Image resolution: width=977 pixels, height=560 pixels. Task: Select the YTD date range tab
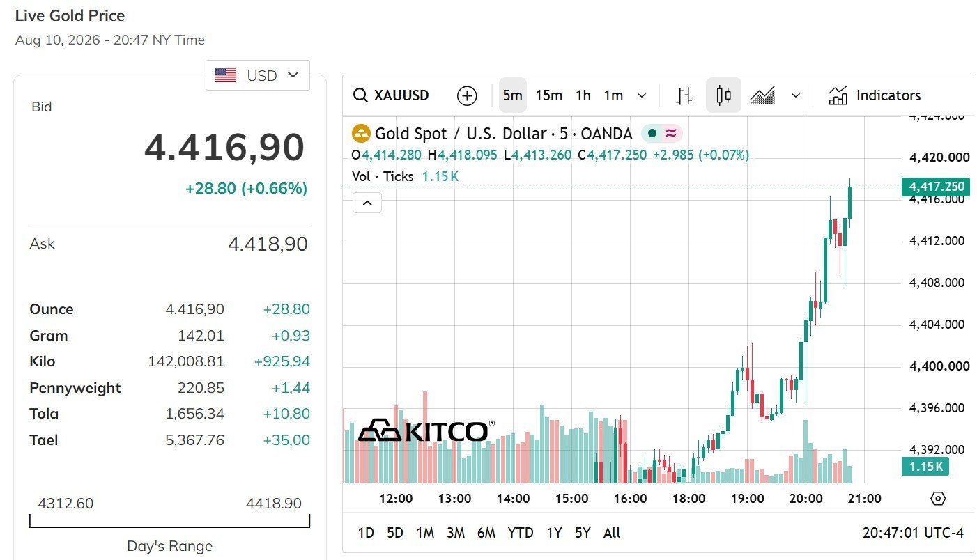pyautogui.click(x=521, y=533)
